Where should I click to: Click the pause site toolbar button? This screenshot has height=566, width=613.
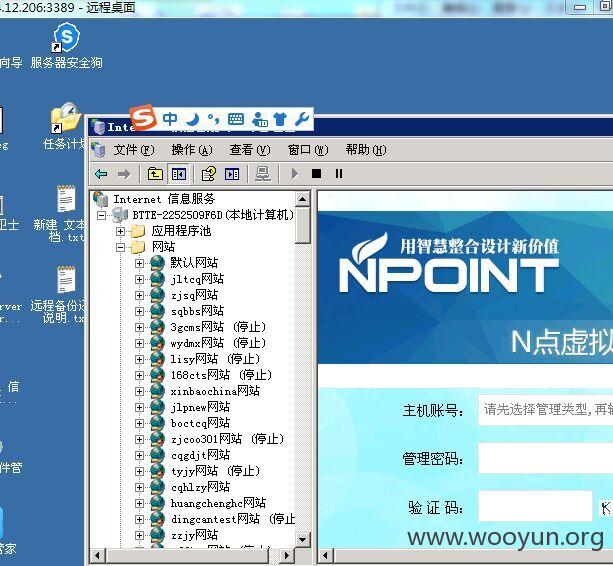[339, 174]
